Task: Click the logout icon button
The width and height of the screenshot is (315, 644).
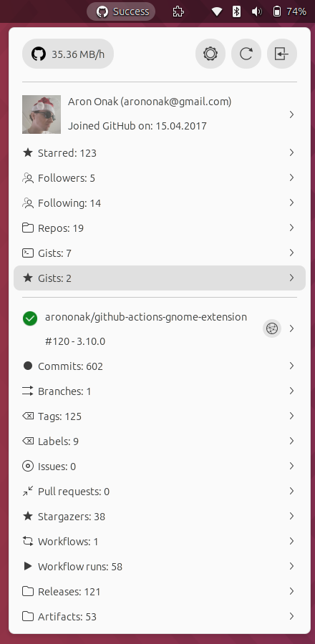Action: point(282,54)
